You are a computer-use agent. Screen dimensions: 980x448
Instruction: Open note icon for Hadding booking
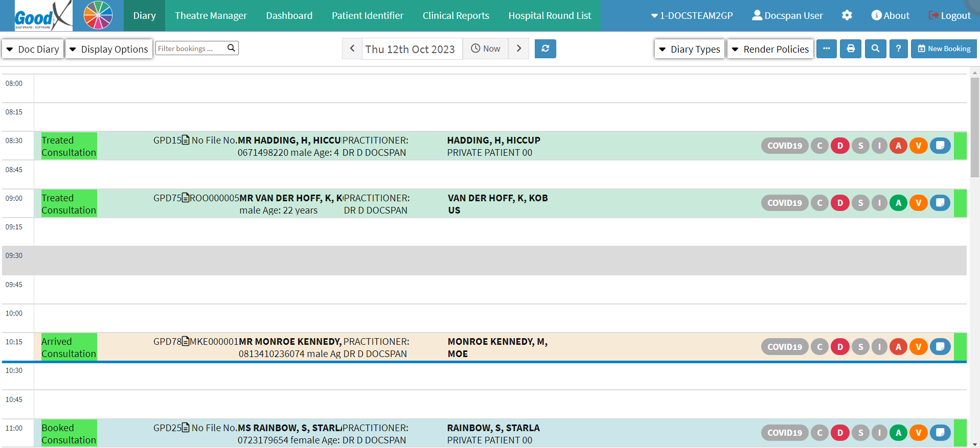tap(940, 146)
